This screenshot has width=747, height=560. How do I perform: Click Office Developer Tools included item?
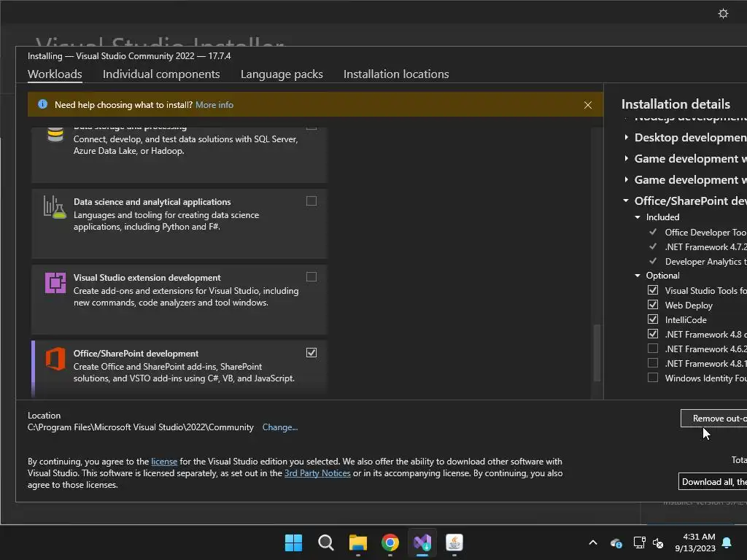[705, 233]
